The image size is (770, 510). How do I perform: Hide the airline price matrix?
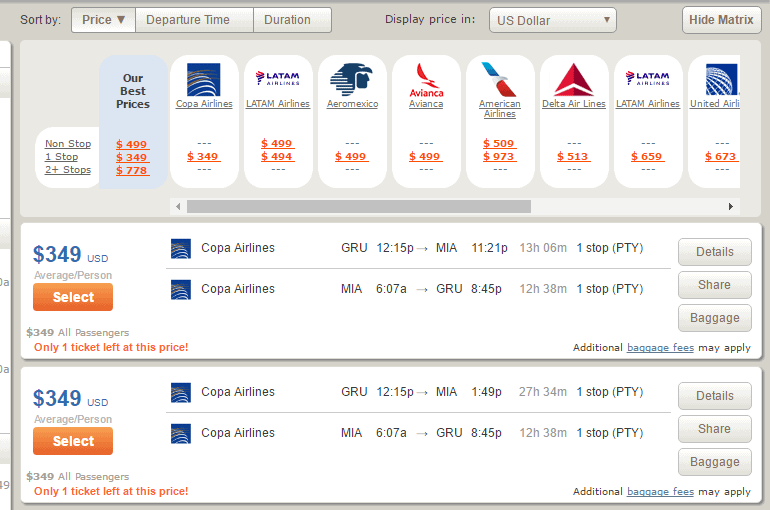tap(721, 20)
